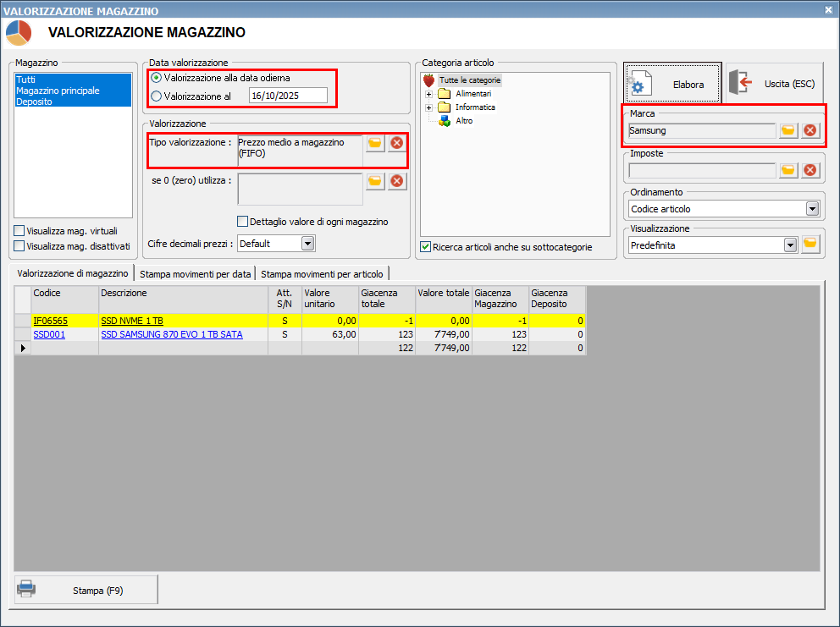Click the Informatica folder icon

pyautogui.click(x=444, y=107)
